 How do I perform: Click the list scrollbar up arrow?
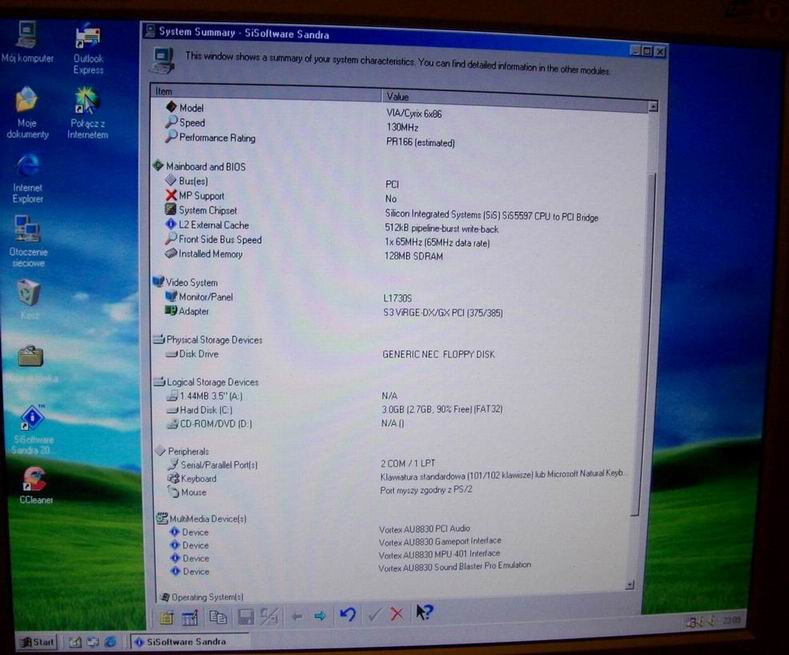[x=653, y=107]
